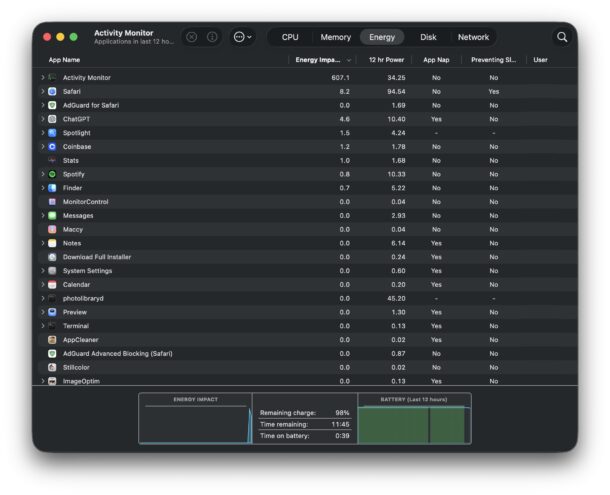Click the Battery last 12 hours graph
Image resolution: width=610 pixels, height=495 pixels.
coord(412,422)
